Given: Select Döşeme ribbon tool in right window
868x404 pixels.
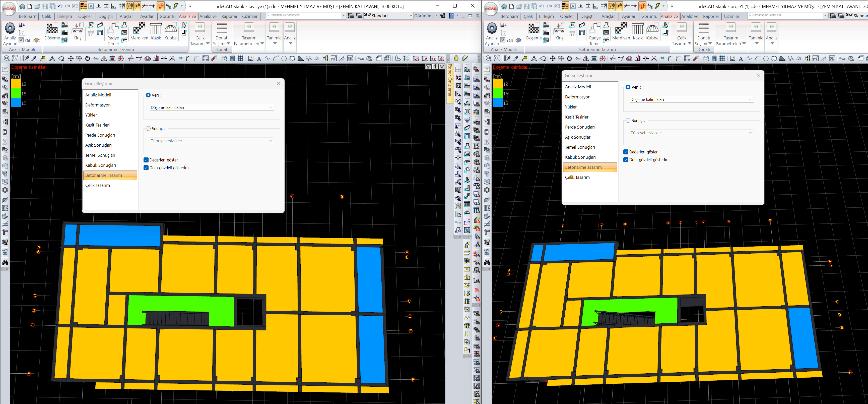Looking at the screenshot, I should pyautogui.click(x=534, y=32).
